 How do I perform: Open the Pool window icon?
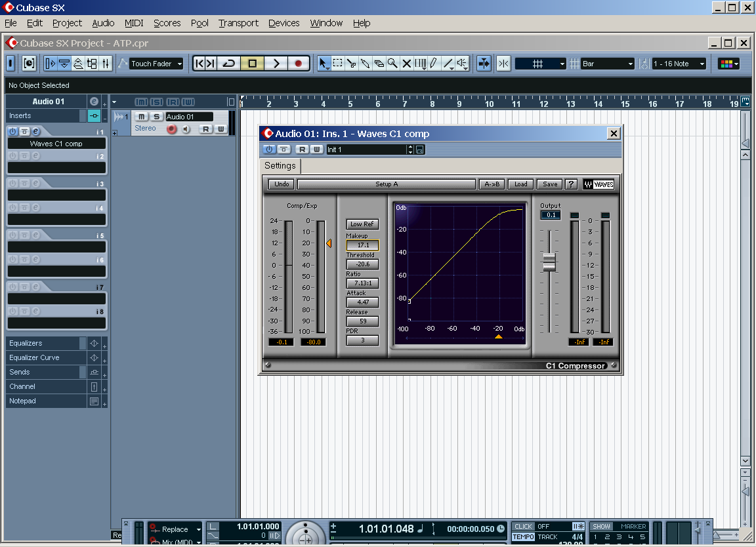92,64
